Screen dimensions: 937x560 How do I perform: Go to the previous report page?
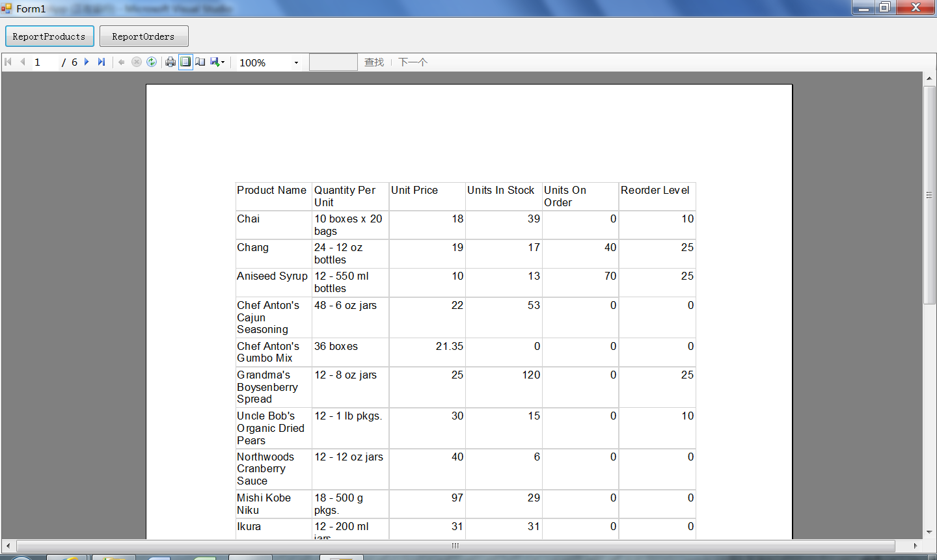(23, 62)
